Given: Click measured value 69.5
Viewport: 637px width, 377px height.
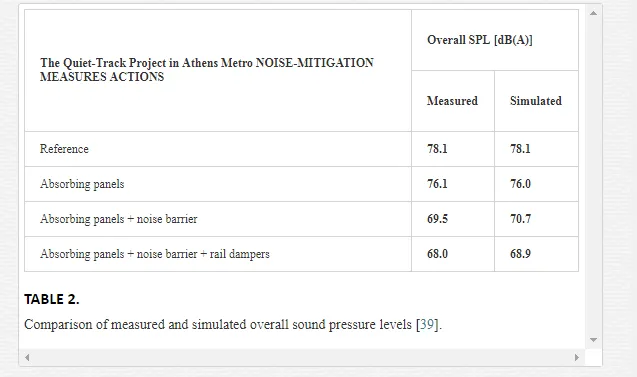Looking at the screenshot, I should point(437,219).
